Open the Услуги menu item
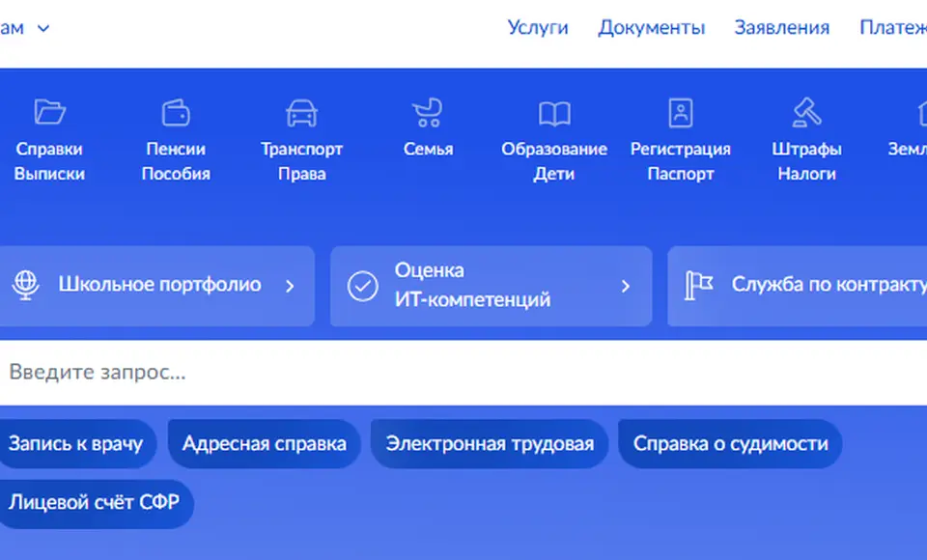This screenshot has width=927, height=560. click(x=538, y=27)
